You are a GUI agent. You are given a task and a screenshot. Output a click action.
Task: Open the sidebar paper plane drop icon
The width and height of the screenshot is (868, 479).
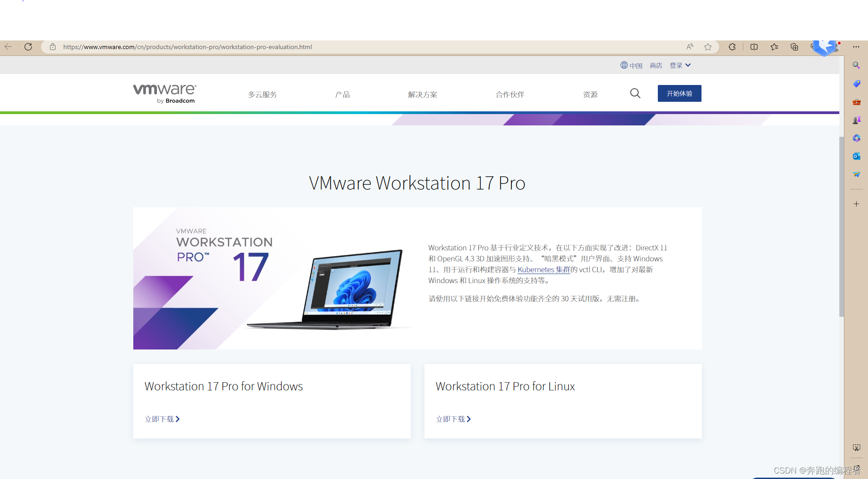pos(856,175)
